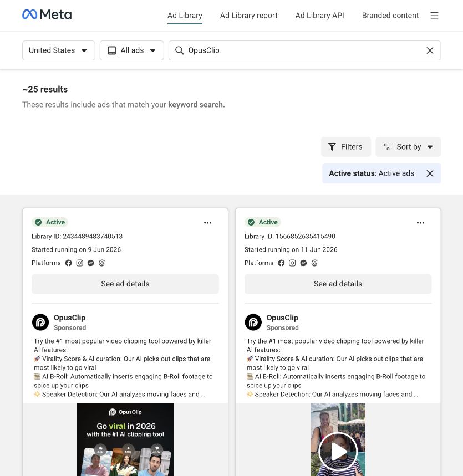Click OpusClip avatar in 11 Jun ad
The image size is (463, 476).
pyautogui.click(x=253, y=323)
